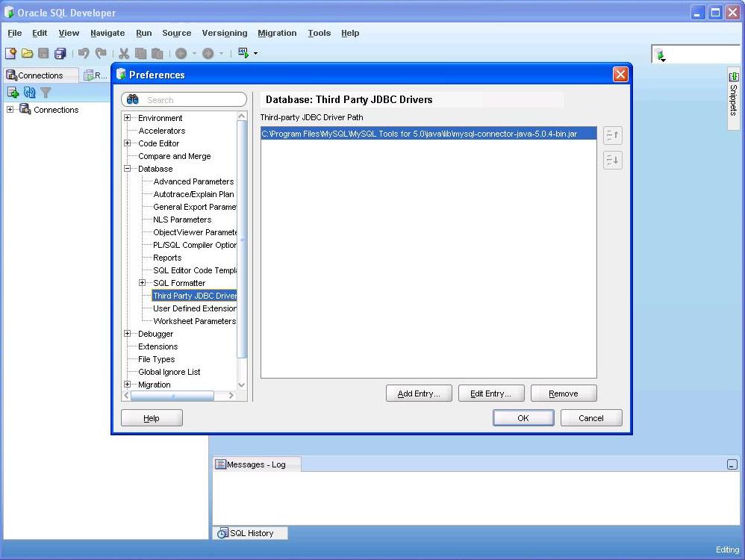The width and height of the screenshot is (745, 560).
Task: Open the Source menu
Action: (176, 33)
